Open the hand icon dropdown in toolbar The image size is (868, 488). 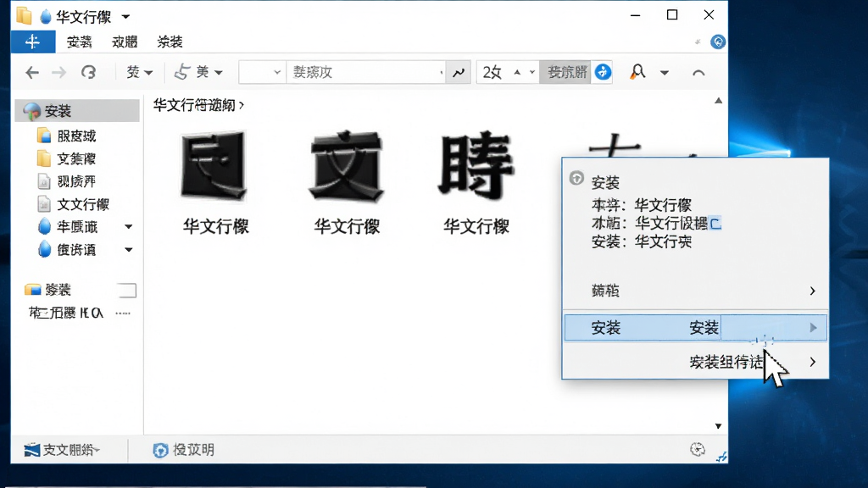(x=198, y=72)
